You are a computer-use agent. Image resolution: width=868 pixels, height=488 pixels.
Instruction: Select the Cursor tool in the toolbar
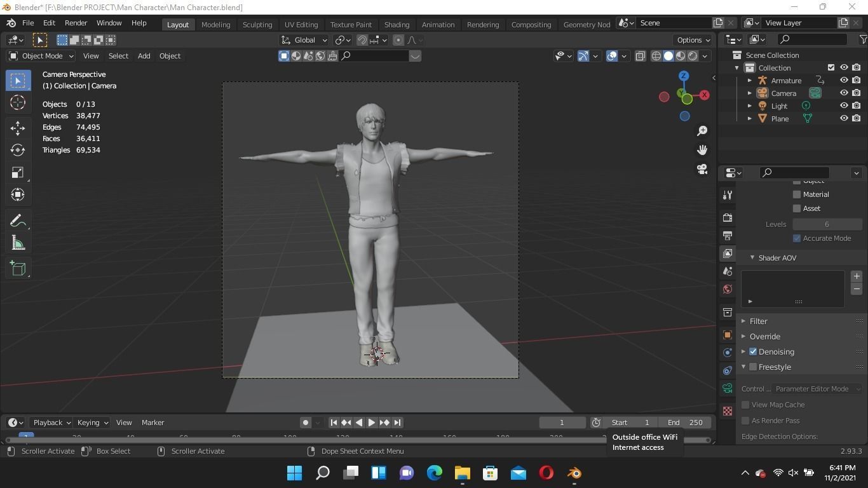(18, 102)
